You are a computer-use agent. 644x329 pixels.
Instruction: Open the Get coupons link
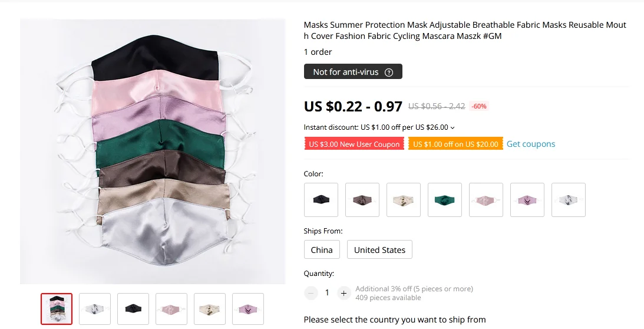tap(531, 144)
